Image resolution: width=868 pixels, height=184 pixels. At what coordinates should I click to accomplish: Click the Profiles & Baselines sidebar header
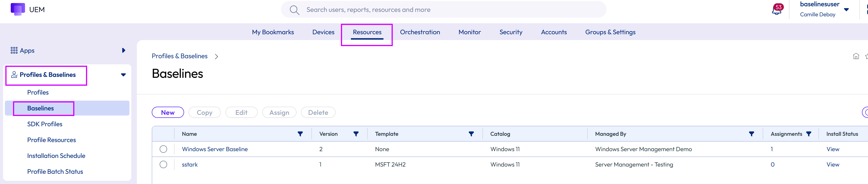click(x=47, y=75)
